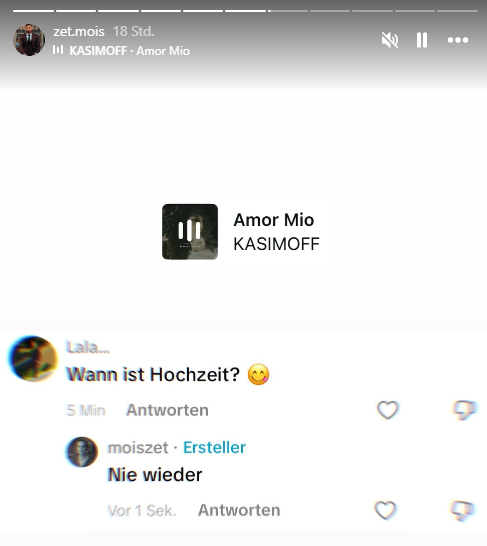Open the zet.mois username link

click(79, 31)
